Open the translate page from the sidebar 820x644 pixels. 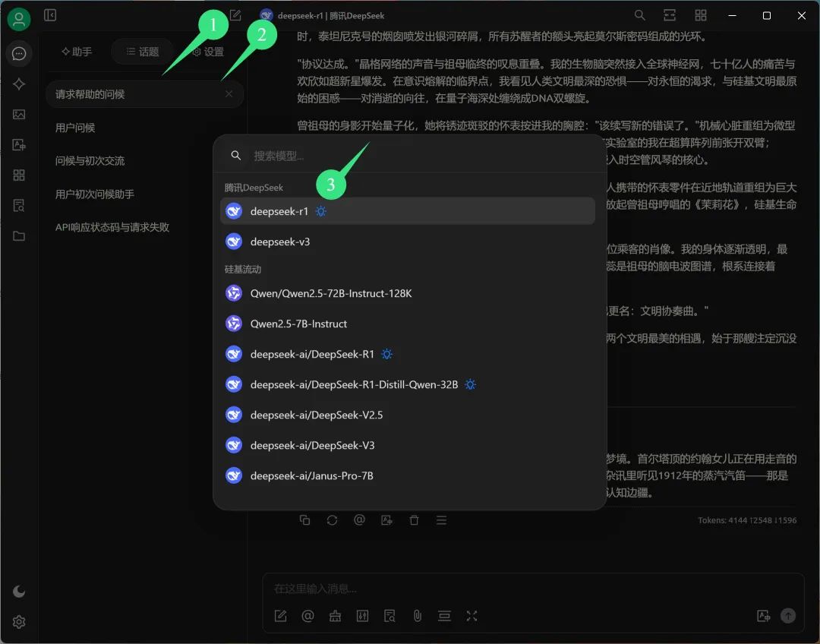click(x=19, y=144)
